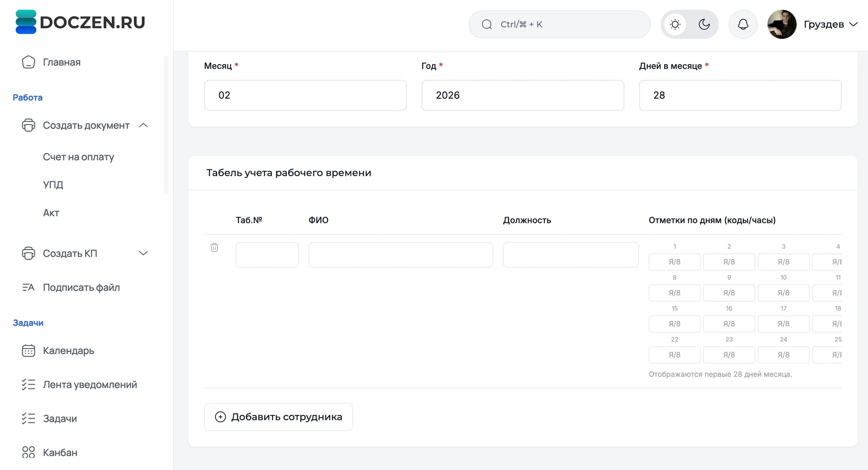Image resolution: width=868 pixels, height=470 pixels.
Task: Click day 17 mark field
Action: tap(784, 324)
